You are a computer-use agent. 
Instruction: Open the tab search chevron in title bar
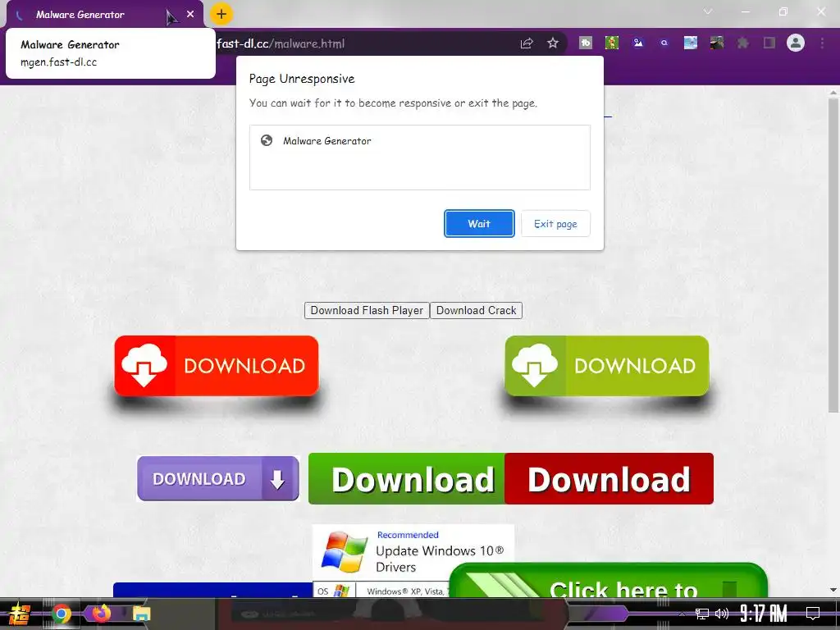[x=708, y=11]
